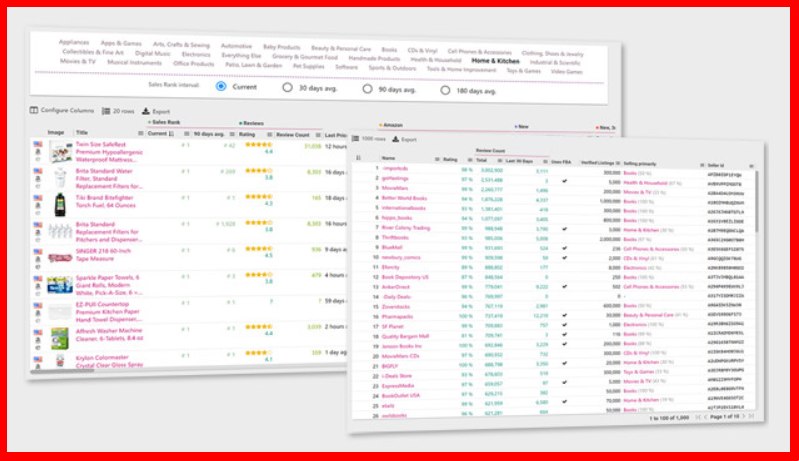799x461 pixels.
Task: Click sort icon beside Current column header
Action: pos(171,134)
